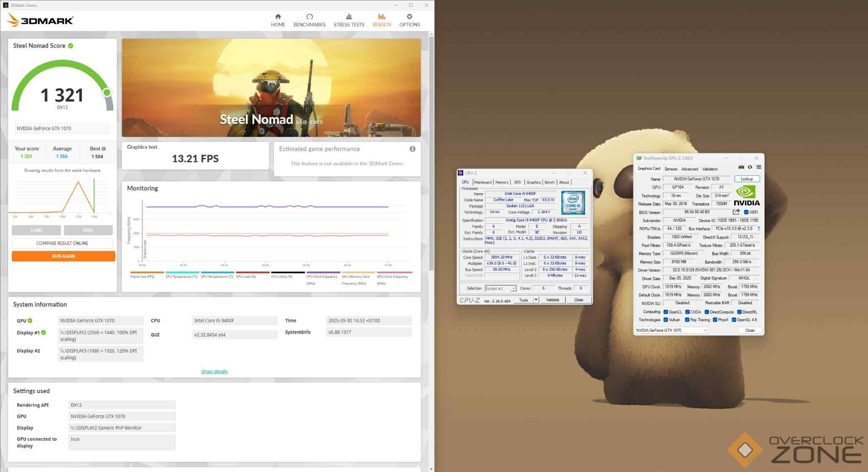Open the Home section in 3DMark

(278, 20)
